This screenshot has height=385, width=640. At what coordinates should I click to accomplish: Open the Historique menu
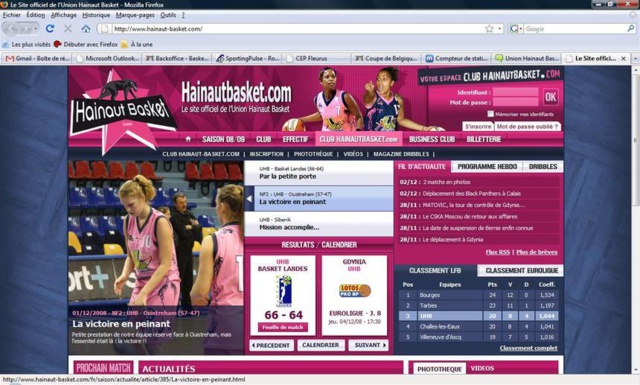coord(96,15)
